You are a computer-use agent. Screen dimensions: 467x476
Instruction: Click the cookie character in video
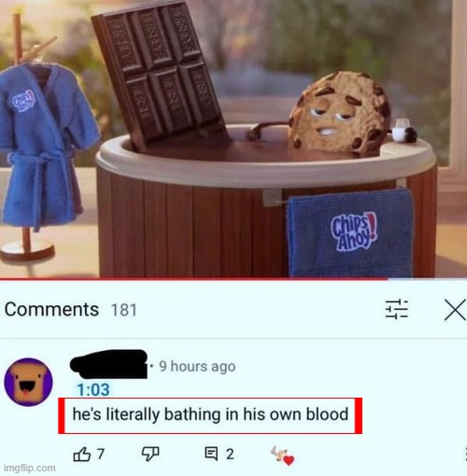[339, 112]
